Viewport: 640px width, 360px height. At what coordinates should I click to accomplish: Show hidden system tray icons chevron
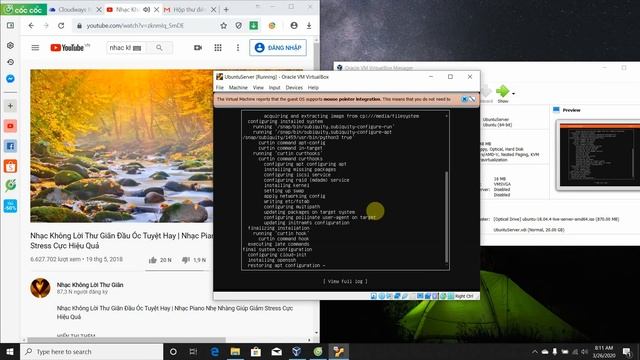[534, 351]
